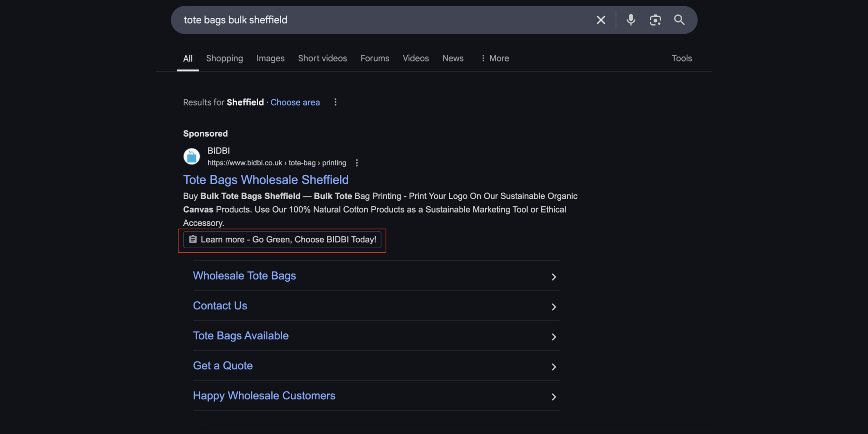The image size is (868, 434).
Task: Open the Tools options
Action: point(681,58)
